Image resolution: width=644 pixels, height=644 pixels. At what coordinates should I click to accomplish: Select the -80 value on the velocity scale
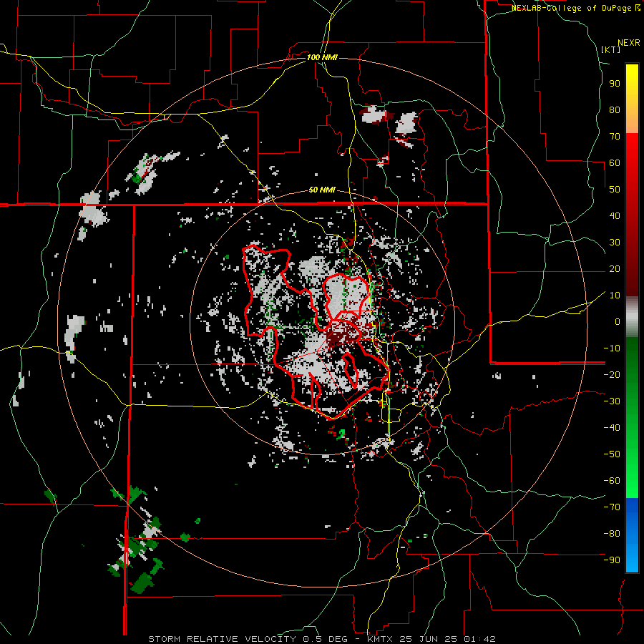pyautogui.click(x=612, y=534)
